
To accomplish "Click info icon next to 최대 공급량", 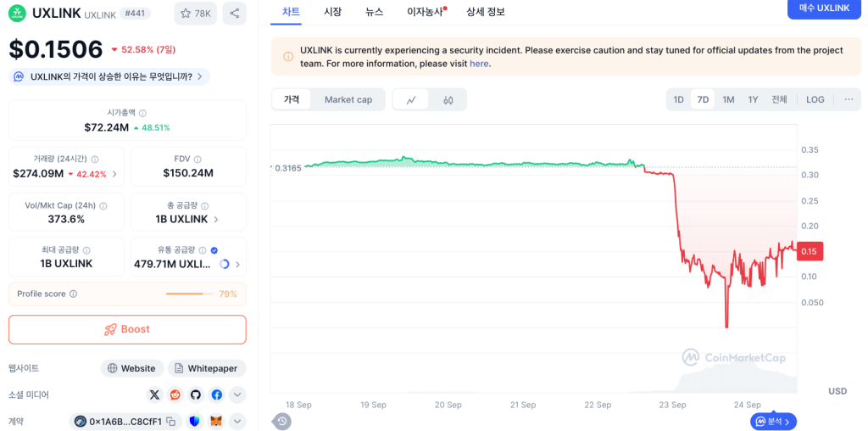I will point(86,250).
